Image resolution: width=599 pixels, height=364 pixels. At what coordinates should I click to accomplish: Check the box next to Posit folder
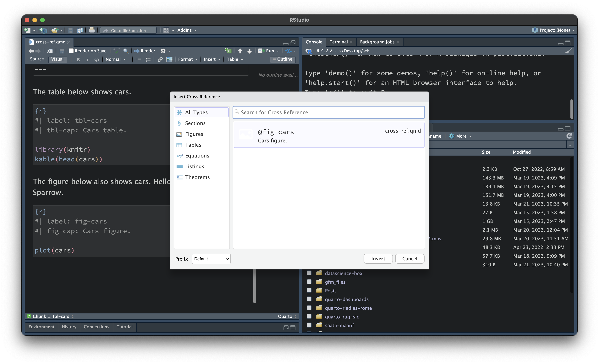coord(309,290)
